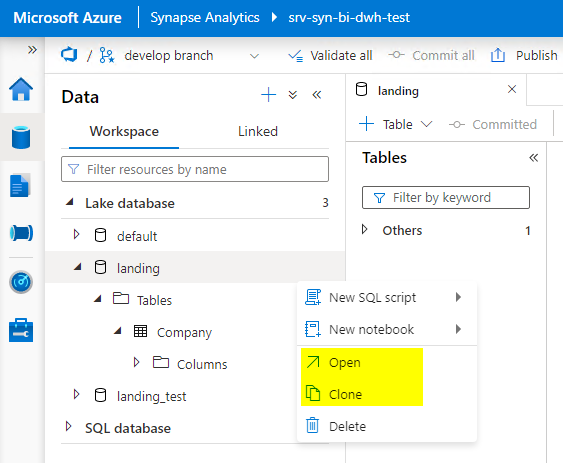This screenshot has height=463, width=563.
Task: Select the default database
Action: [x=137, y=236]
